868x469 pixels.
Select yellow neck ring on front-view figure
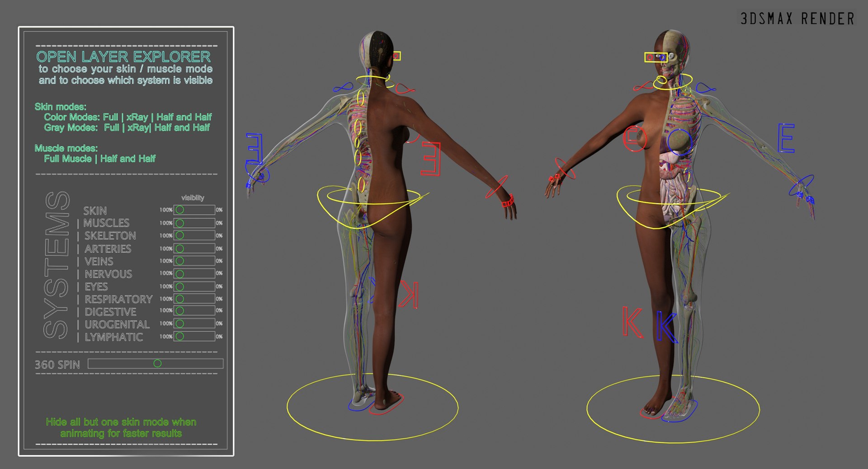click(673, 82)
